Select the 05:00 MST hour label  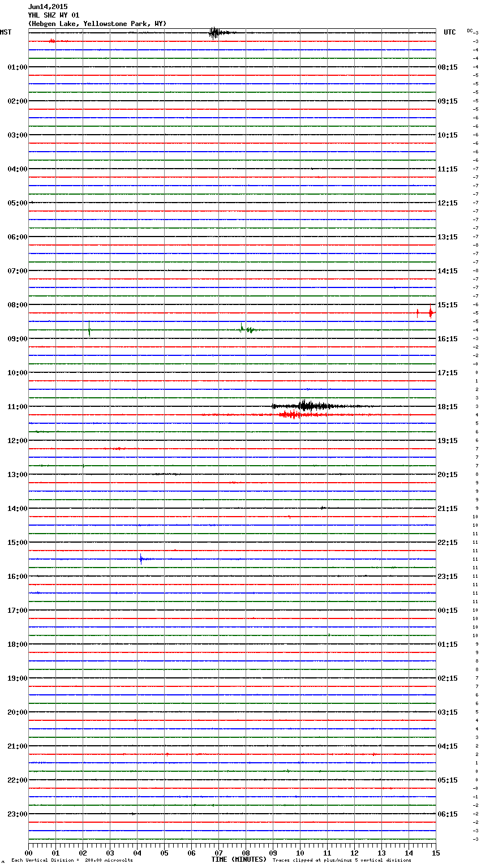18,203
